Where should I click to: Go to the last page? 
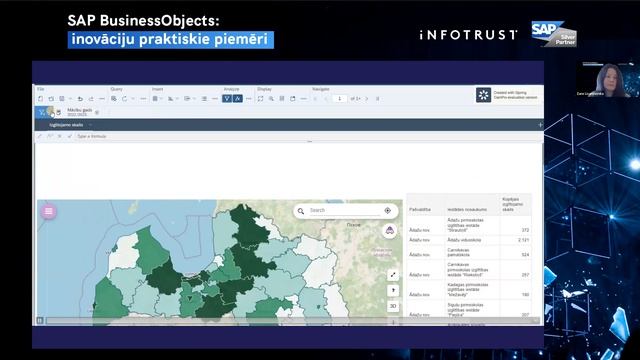click(x=378, y=99)
